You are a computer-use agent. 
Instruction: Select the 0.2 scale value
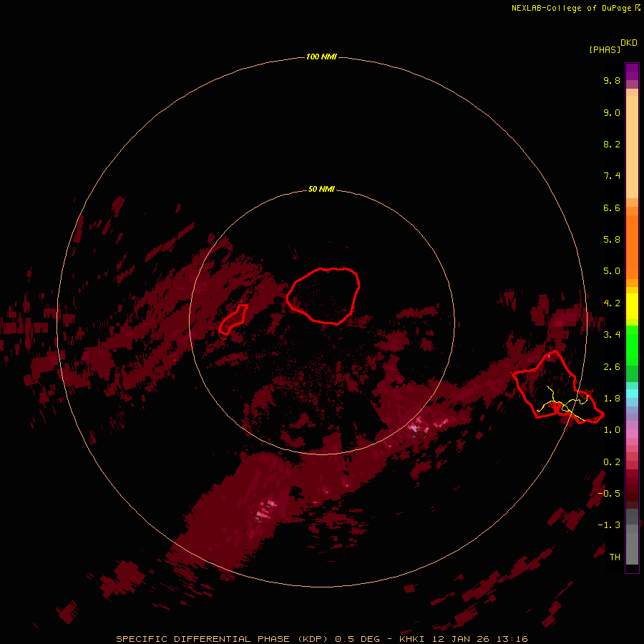[612, 462]
